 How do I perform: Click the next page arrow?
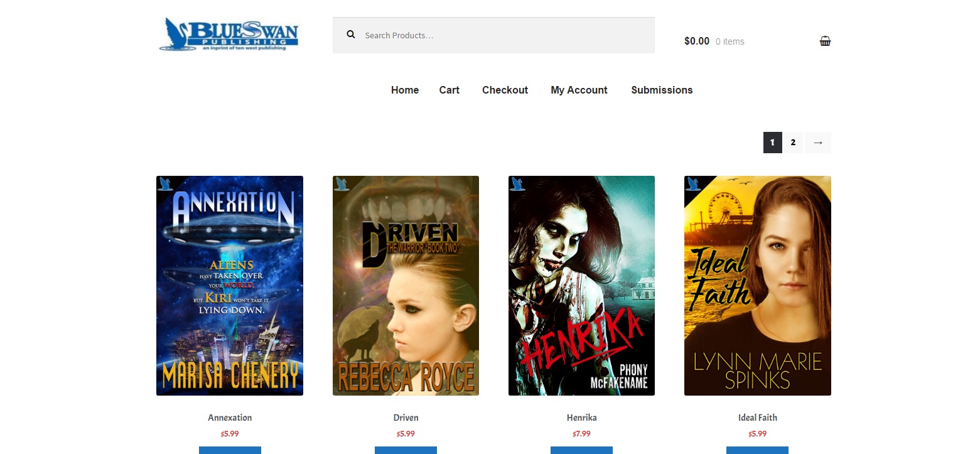(818, 143)
